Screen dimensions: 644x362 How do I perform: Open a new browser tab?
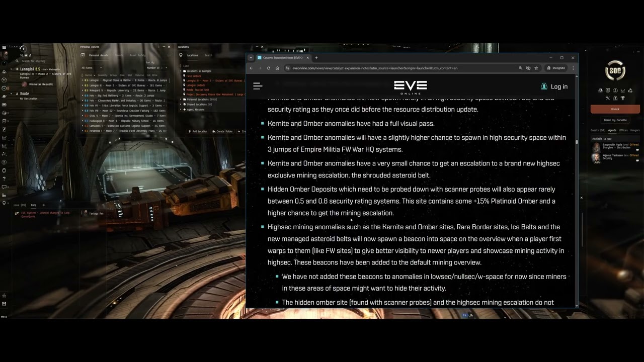click(316, 57)
